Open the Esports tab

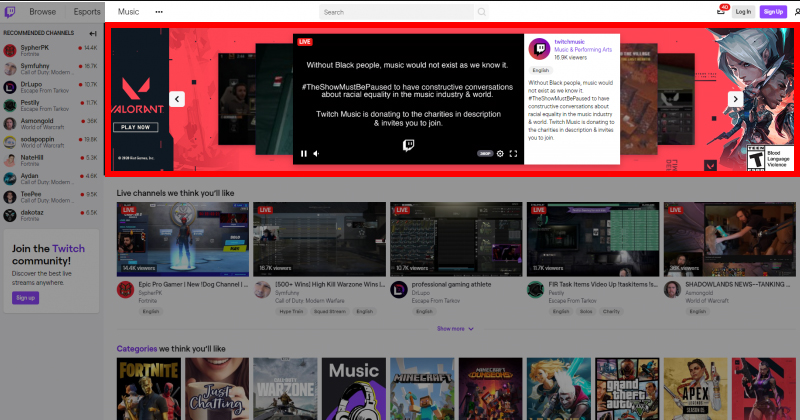click(x=87, y=12)
